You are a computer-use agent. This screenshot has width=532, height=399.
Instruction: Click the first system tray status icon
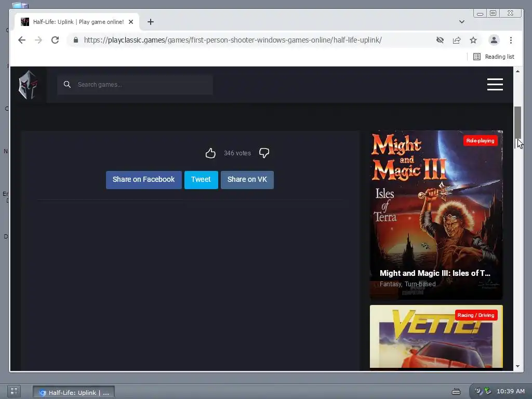coord(478,391)
